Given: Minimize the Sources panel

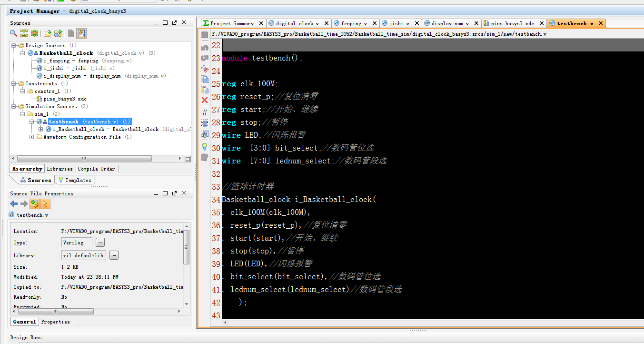Looking at the screenshot, I should point(156,23).
